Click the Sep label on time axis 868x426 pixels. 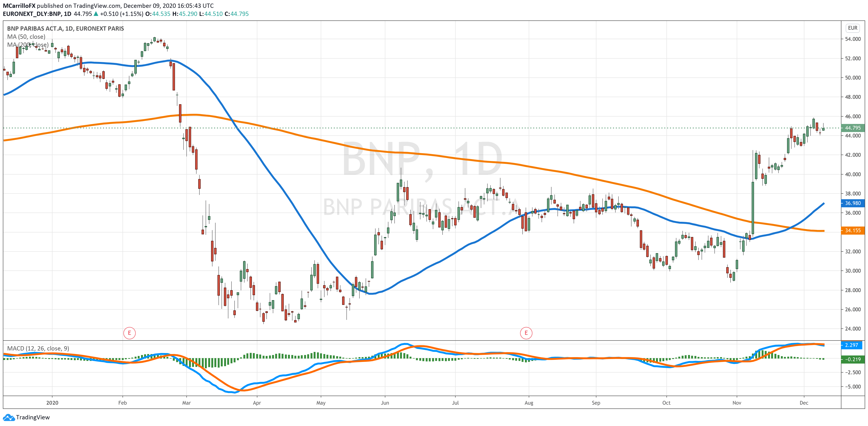(596, 403)
